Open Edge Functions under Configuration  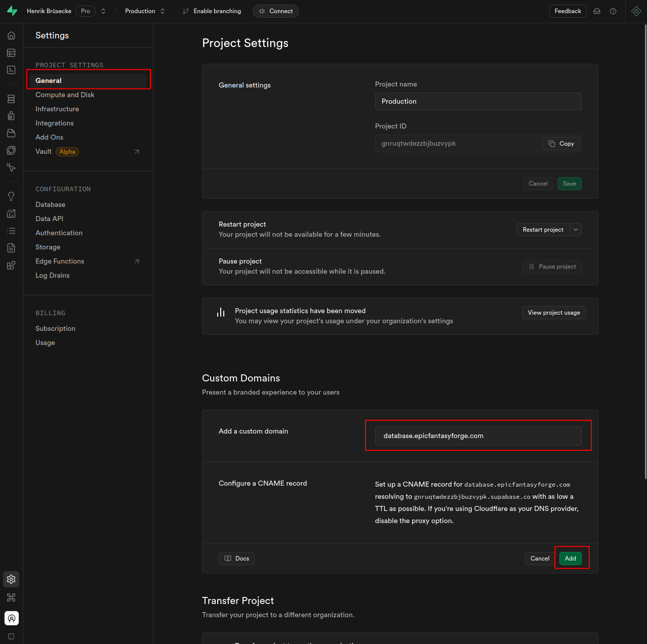(88, 261)
